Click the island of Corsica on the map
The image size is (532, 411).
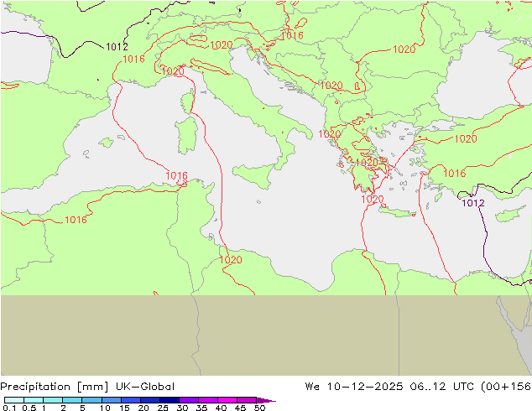pyautogui.click(x=188, y=101)
